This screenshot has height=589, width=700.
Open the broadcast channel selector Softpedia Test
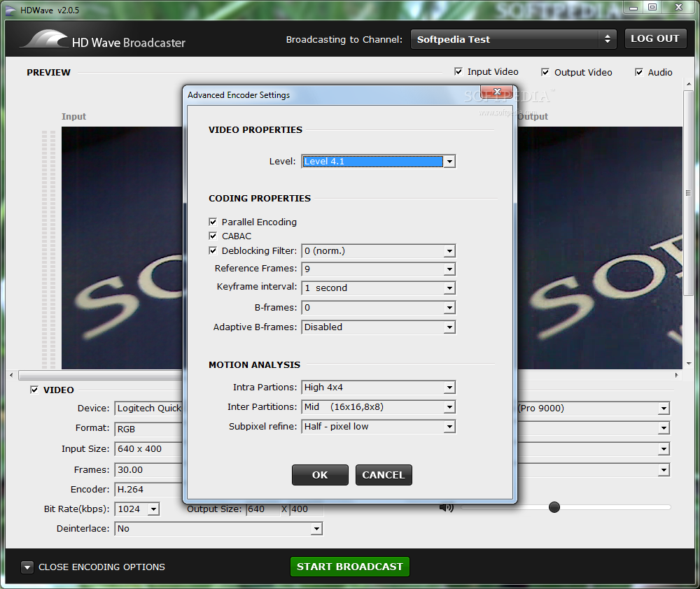pyautogui.click(x=513, y=39)
